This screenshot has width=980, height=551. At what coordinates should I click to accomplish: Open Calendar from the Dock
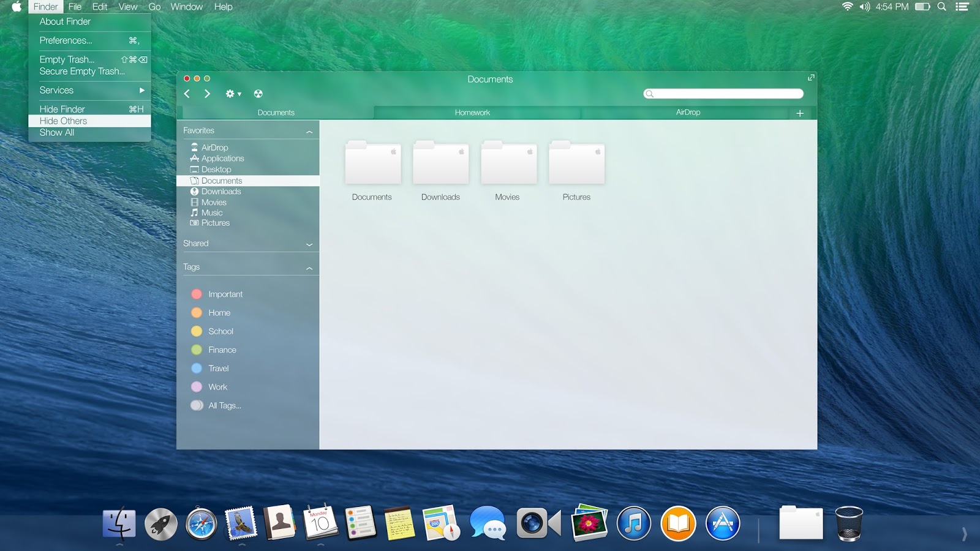pyautogui.click(x=320, y=522)
